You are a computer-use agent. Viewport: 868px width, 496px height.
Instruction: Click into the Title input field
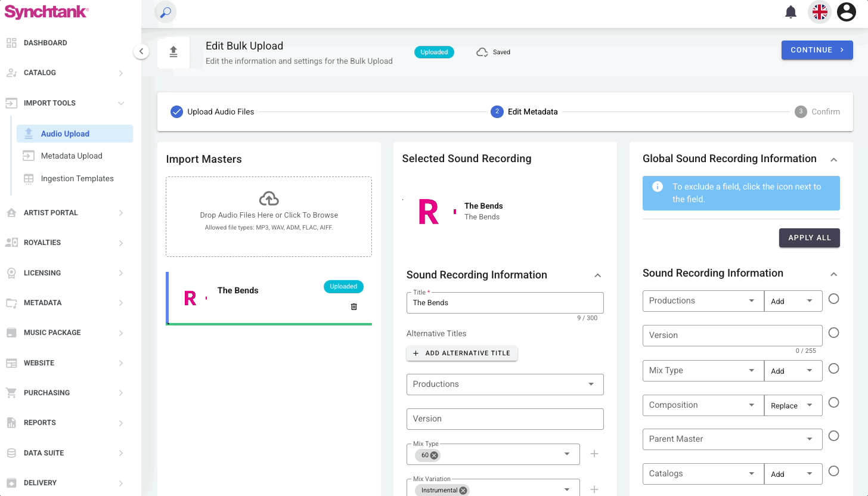(x=505, y=303)
